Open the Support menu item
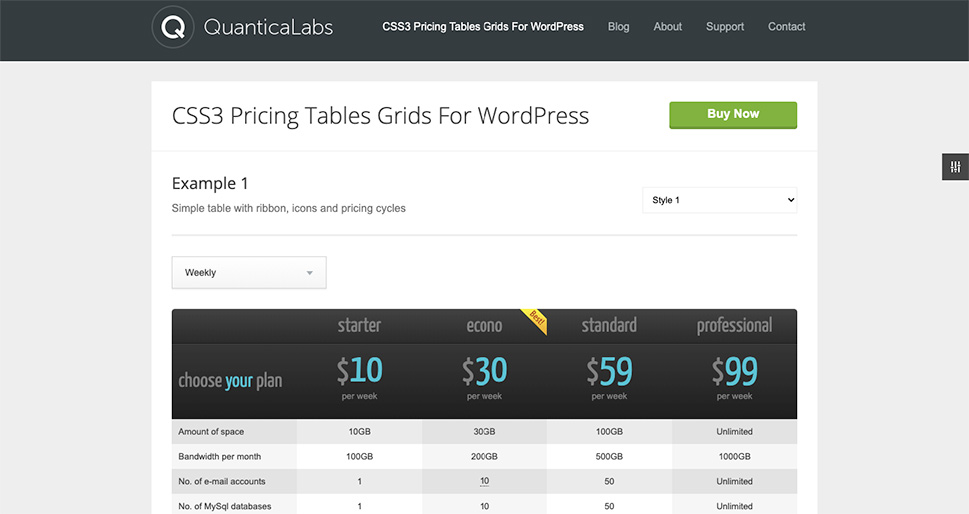969x514 pixels. point(725,27)
